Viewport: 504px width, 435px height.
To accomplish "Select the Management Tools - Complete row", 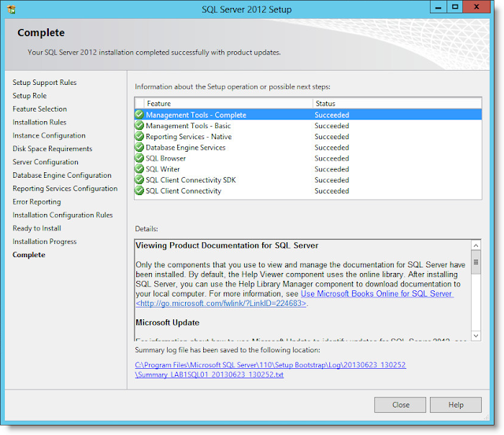I will coord(308,115).
